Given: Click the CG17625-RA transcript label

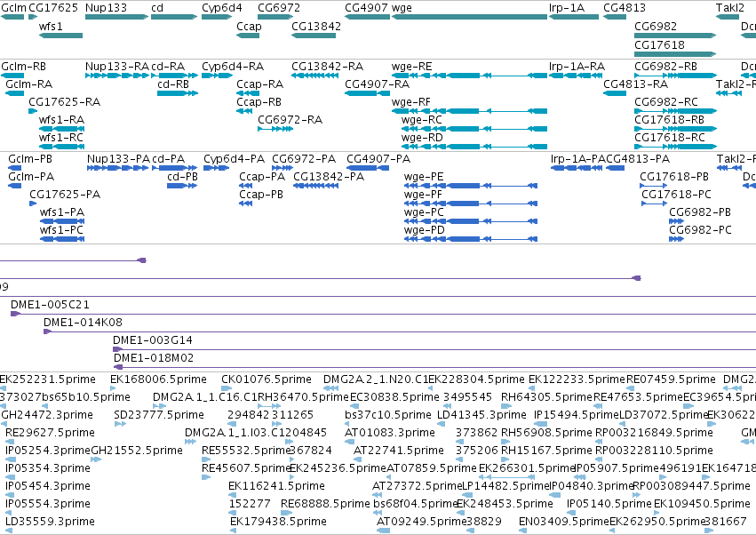Looking at the screenshot, I should click(x=64, y=102).
